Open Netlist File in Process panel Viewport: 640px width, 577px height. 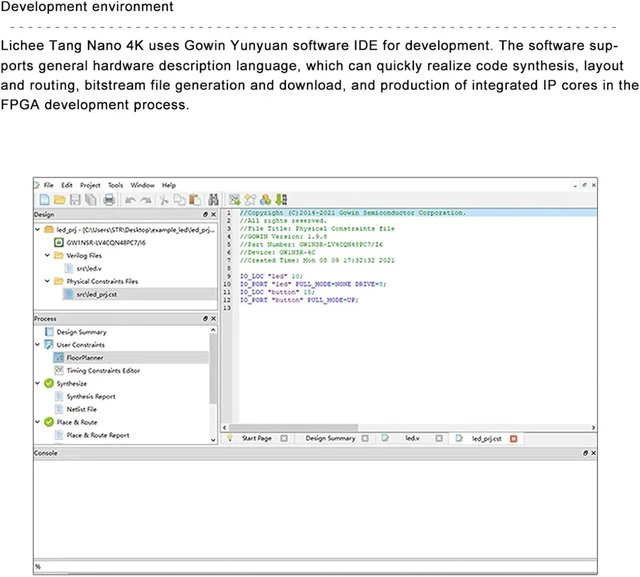[82, 409]
